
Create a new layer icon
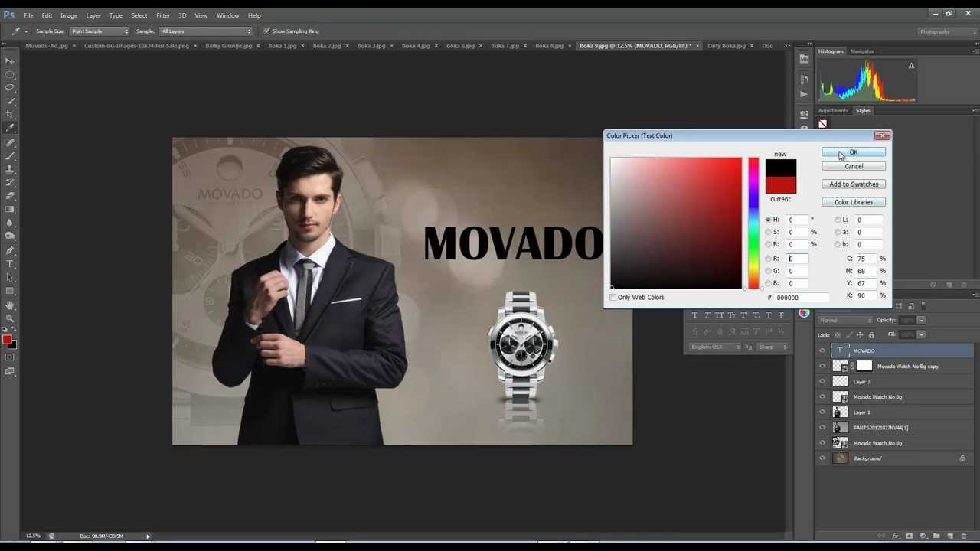click(950, 536)
